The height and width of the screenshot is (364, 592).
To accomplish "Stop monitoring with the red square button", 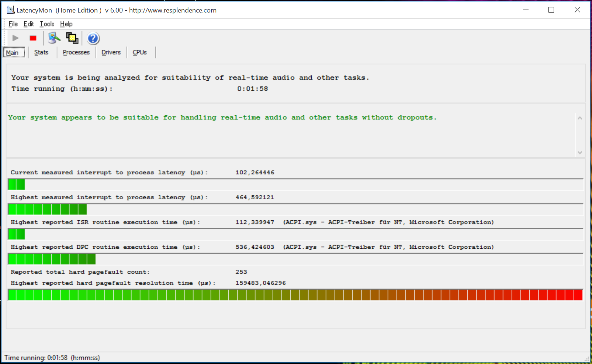I will click(x=33, y=38).
